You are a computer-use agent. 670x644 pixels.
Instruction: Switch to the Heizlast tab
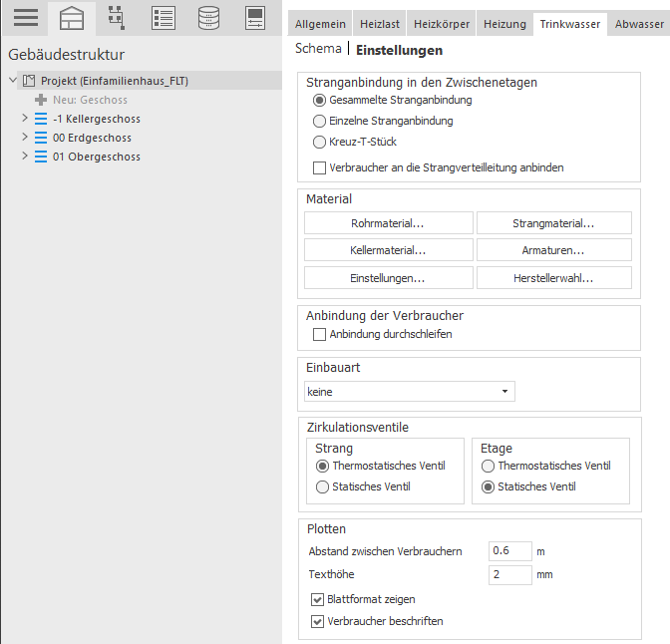coord(380,24)
